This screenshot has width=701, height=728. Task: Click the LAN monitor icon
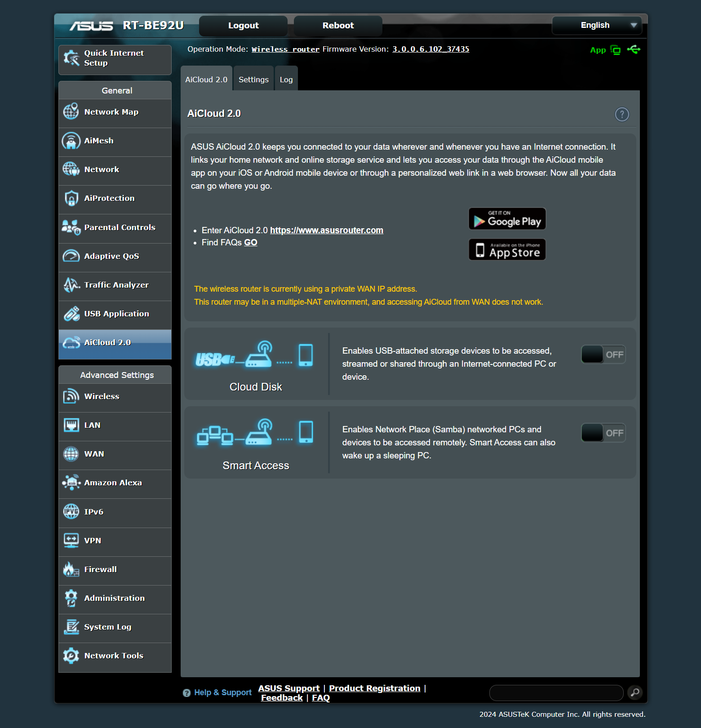tap(71, 425)
